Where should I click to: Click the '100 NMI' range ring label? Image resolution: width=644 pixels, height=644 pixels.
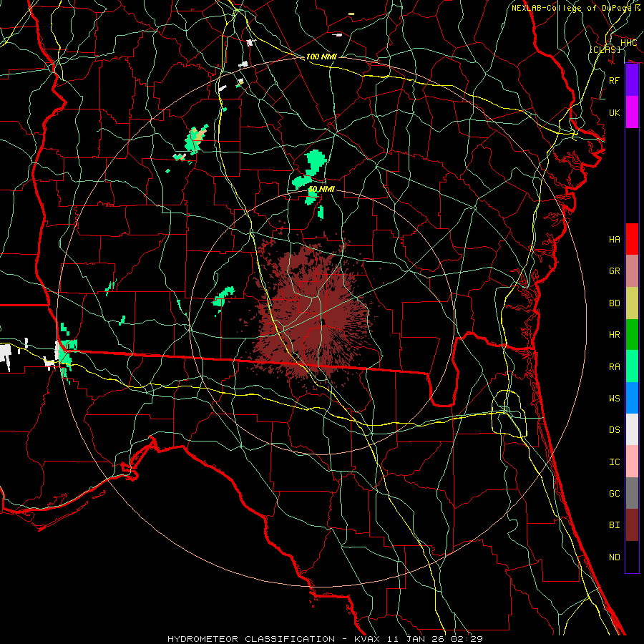[x=321, y=57]
